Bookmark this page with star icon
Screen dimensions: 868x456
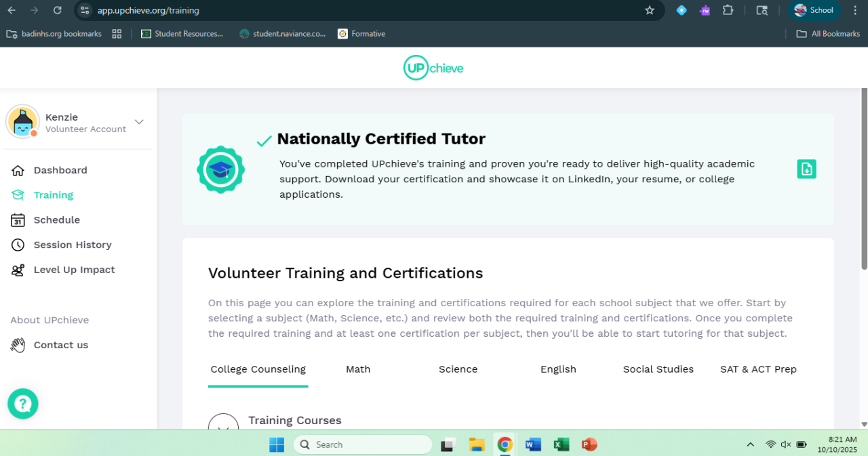(x=649, y=10)
